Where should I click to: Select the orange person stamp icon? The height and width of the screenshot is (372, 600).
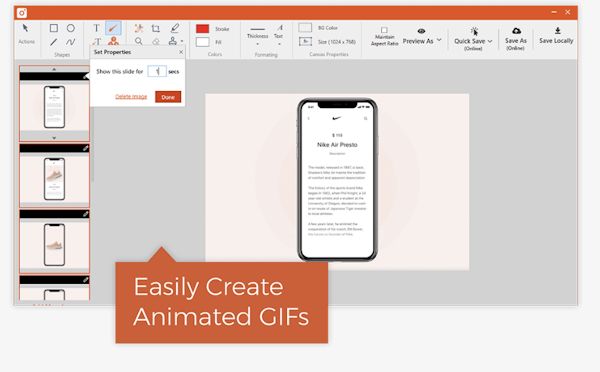[113, 41]
